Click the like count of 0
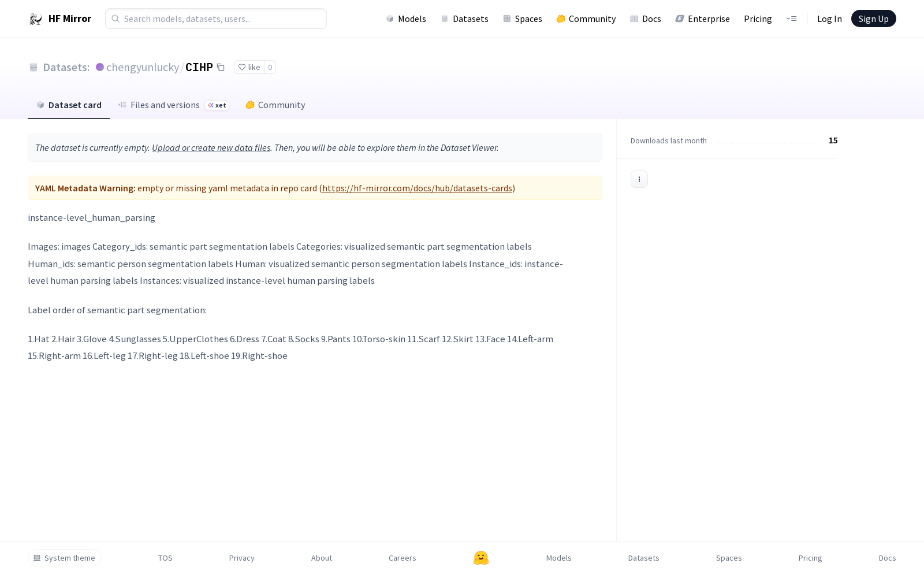 (270, 67)
